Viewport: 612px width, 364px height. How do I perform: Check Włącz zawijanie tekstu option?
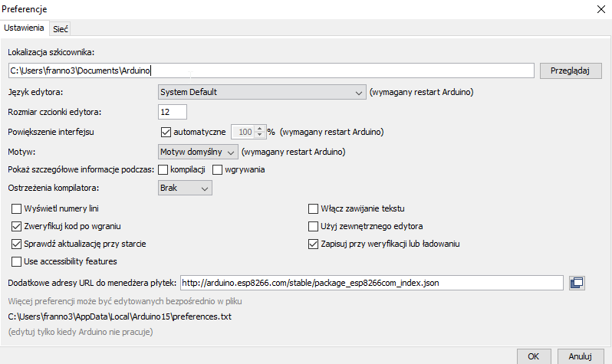click(313, 208)
